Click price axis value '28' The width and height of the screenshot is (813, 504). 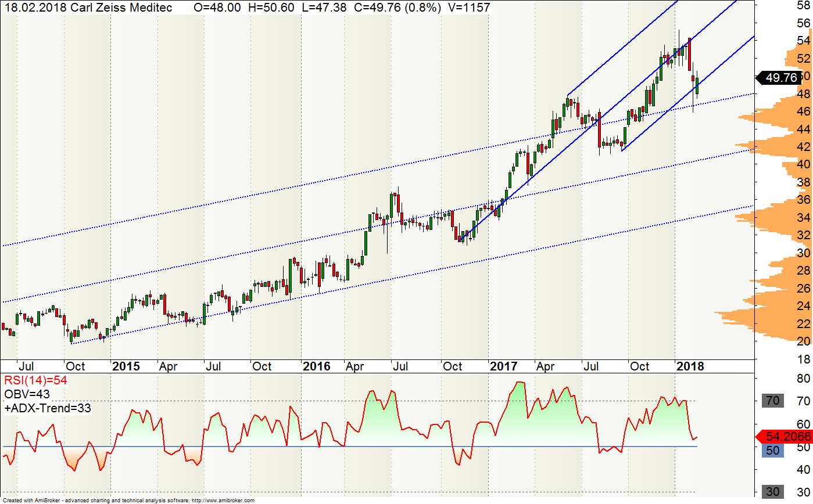pos(804,271)
